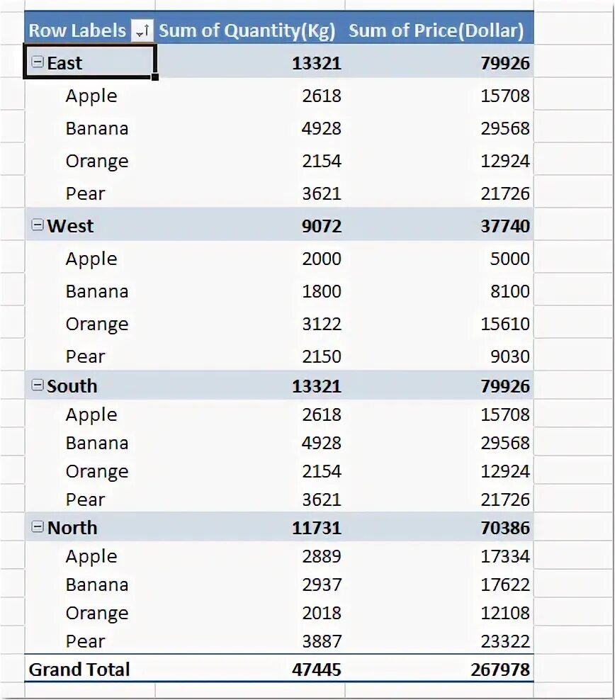Open the Row Labels sort filter dropdown

point(142,31)
